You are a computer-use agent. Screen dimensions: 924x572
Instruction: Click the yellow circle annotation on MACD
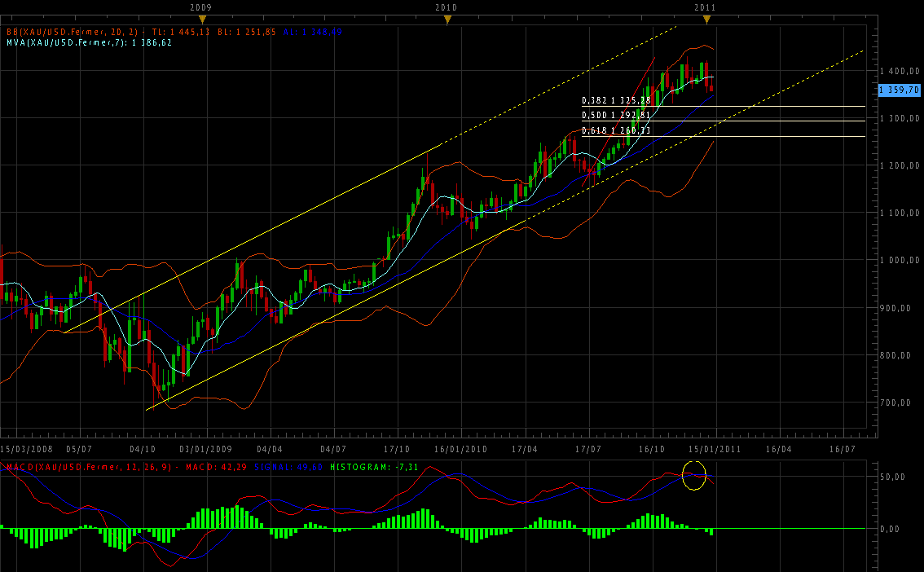[693, 475]
